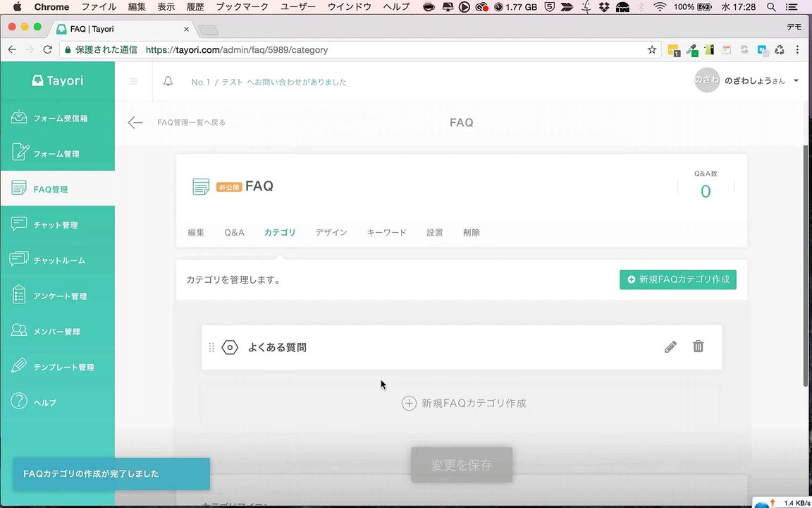Click the bookmark star icon
812x508 pixels.
pyautogui.click(x=652, y=50)
